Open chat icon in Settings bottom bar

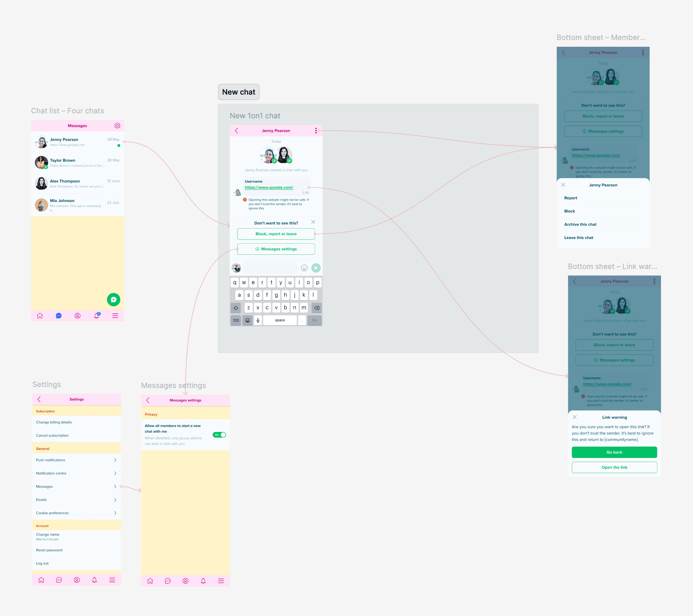[59, 580]
